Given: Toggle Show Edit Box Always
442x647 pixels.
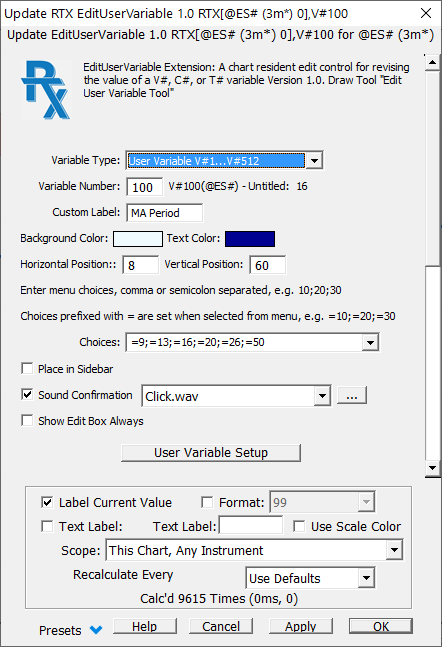Looking at the screenshot, I should [27, 420].
